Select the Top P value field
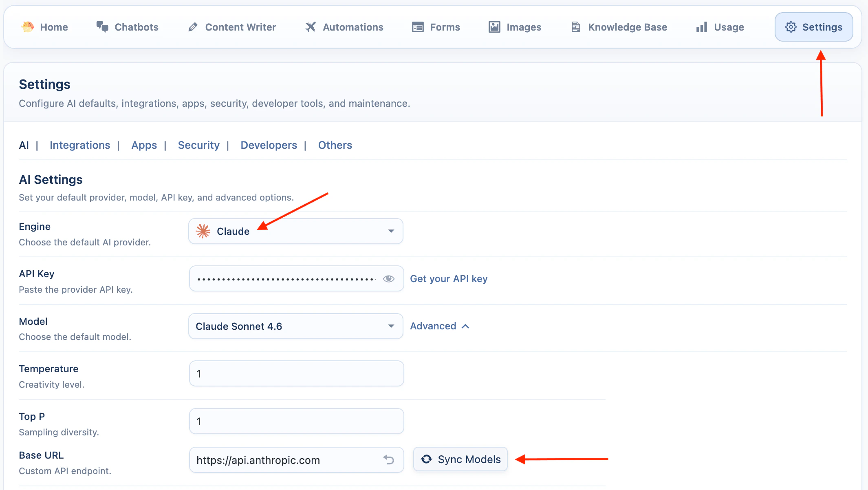 (x=296, y=421)
